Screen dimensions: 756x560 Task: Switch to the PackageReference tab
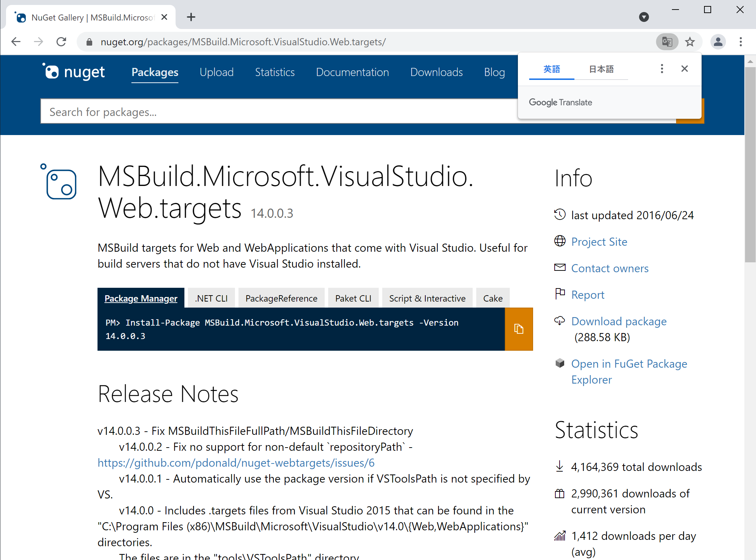(281, 298)
